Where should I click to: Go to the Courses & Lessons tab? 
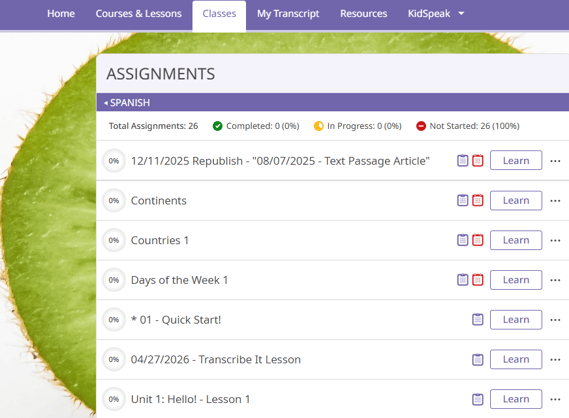pos(138,13)
